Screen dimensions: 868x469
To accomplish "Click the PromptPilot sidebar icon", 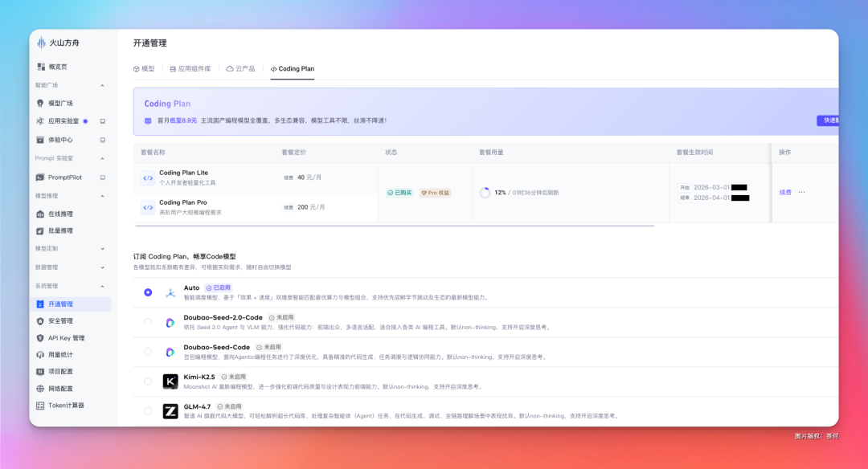I will tap(40, 177).
